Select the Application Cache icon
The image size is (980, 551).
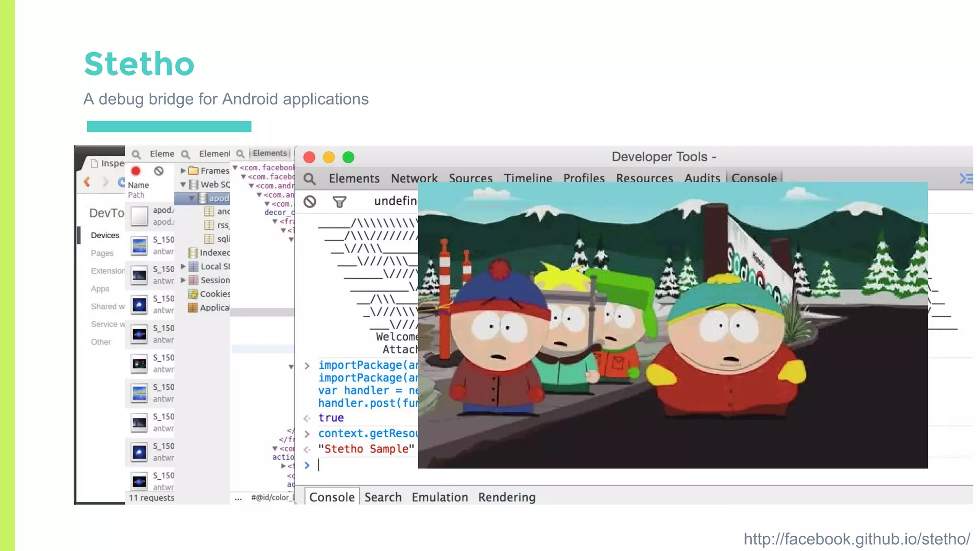193,308
